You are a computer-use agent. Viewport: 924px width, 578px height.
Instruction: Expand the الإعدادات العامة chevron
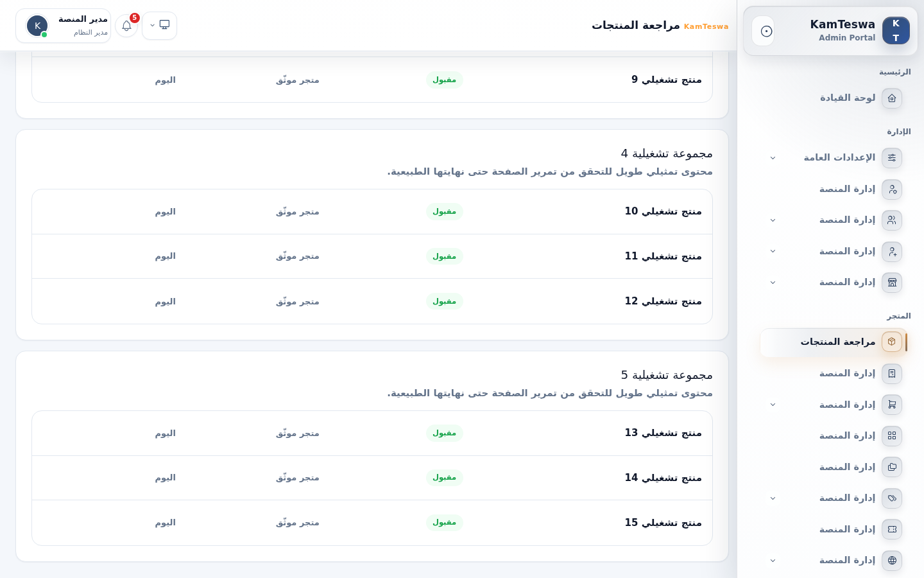773,158
